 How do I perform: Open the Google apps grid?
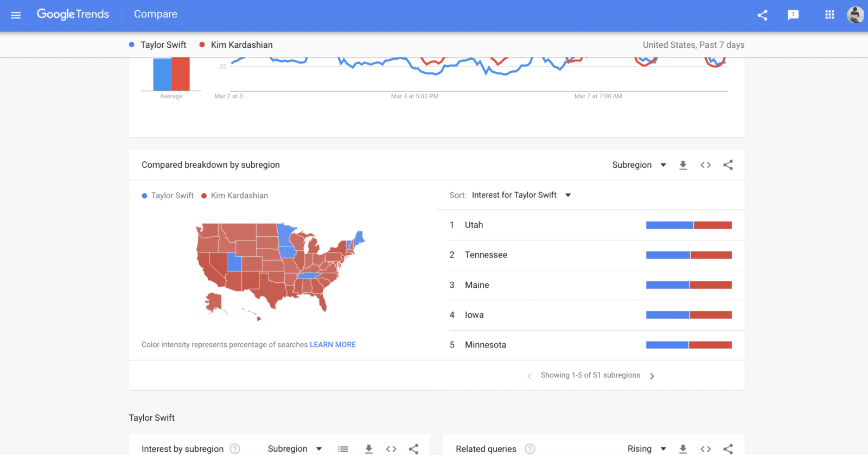[829, 15]
